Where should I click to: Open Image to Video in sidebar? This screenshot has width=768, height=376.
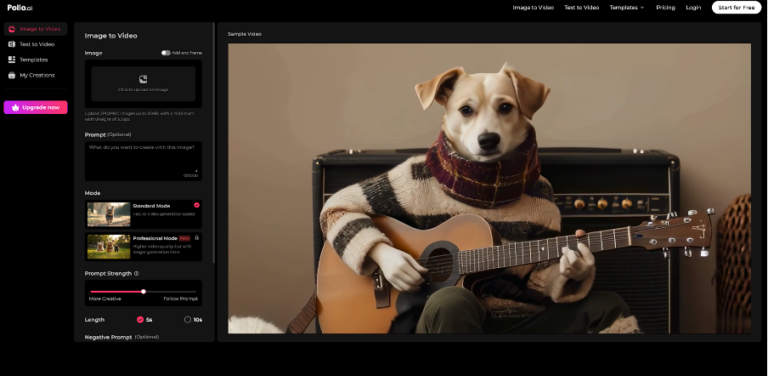click(35, 29)
